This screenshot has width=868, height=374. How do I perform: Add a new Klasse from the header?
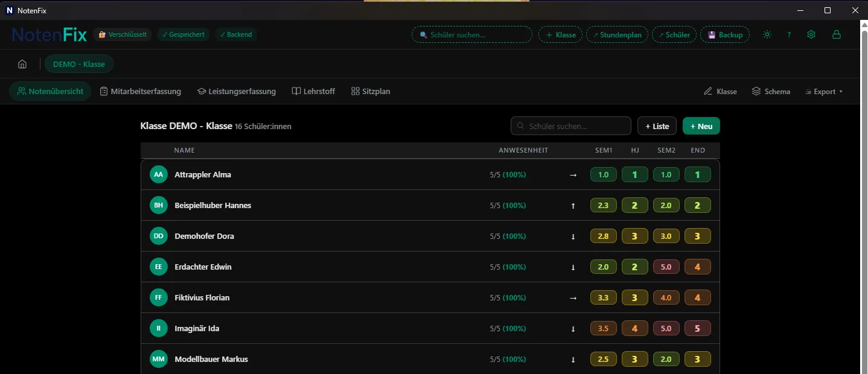point(560,35)
